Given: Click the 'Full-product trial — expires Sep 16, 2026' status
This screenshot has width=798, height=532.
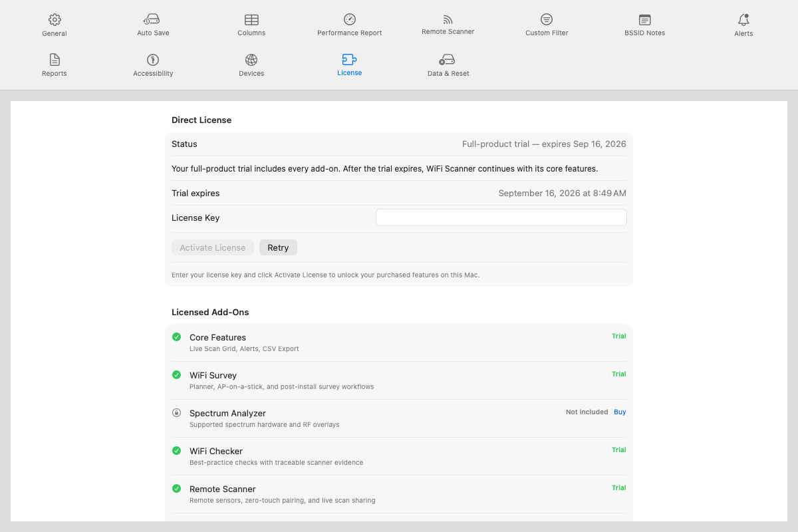Looking at the screenshot, I should coord(544,144).
